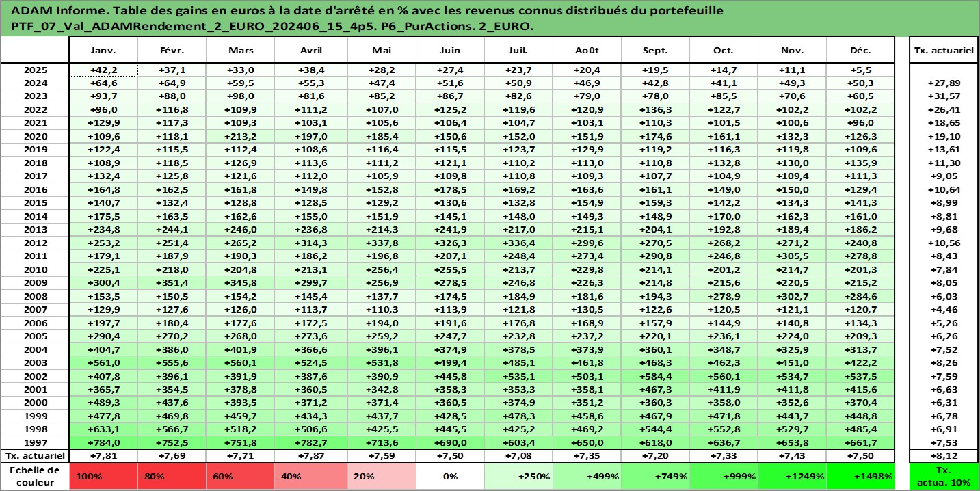980x491 pixels.
Task: Select the 2012 Mai cell '+337,8'
Action: coord(382,242)
